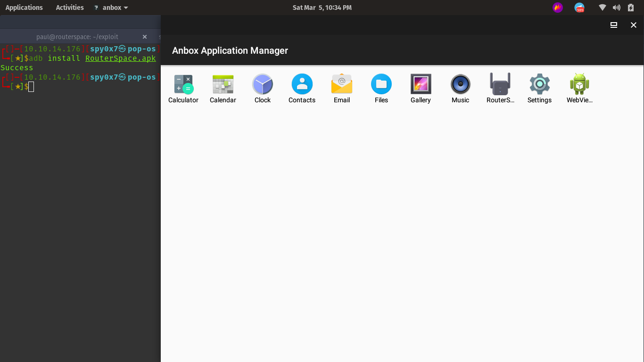Start the Music player app

point(460,88)
